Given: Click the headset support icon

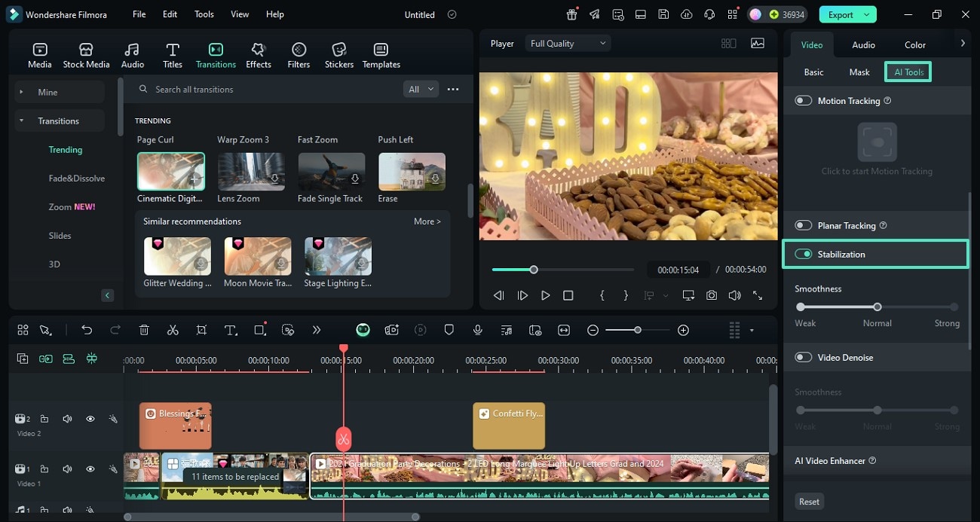Looking at the screenshot, I should (709, 14).
